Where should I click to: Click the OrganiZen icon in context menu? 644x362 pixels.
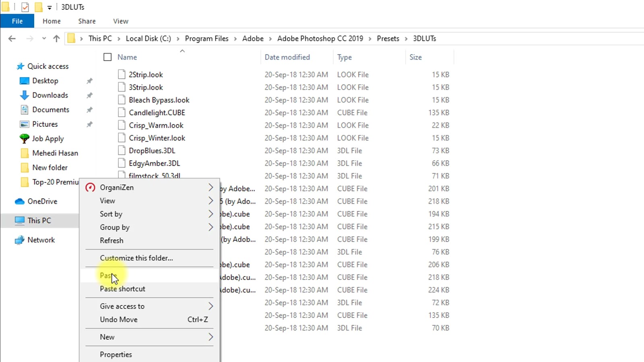(x=91, y=187)
